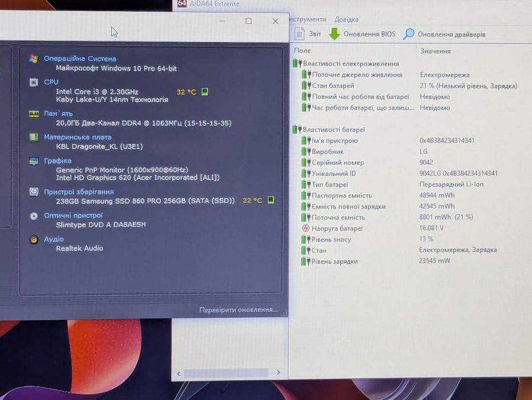
Task: Click the speaker icon beside Аудіо
Action: 34,239
